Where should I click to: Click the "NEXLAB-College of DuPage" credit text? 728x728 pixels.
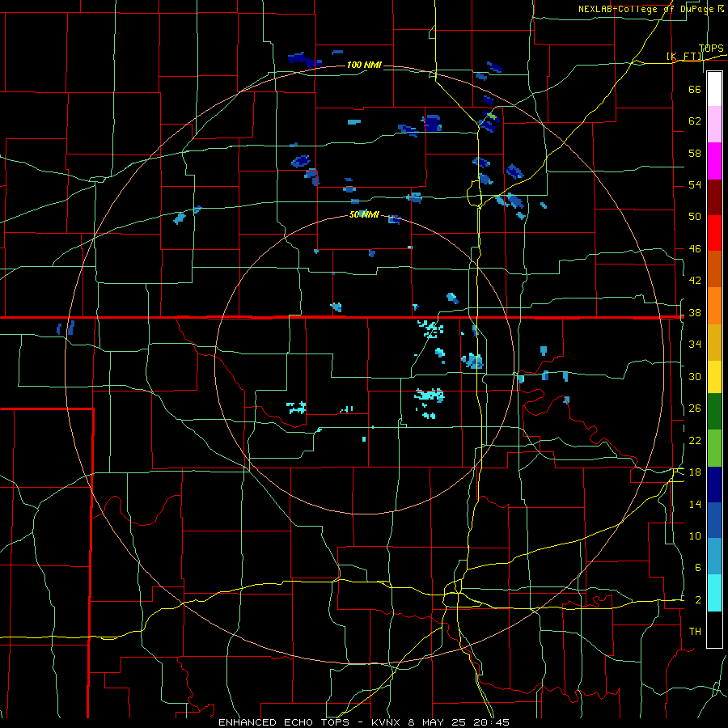point(645,9)
